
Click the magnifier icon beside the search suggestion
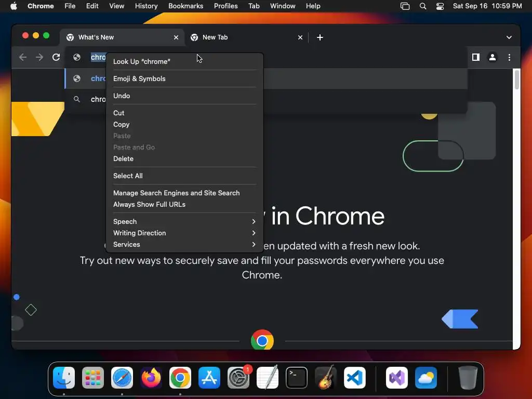(x=77, y=99)
